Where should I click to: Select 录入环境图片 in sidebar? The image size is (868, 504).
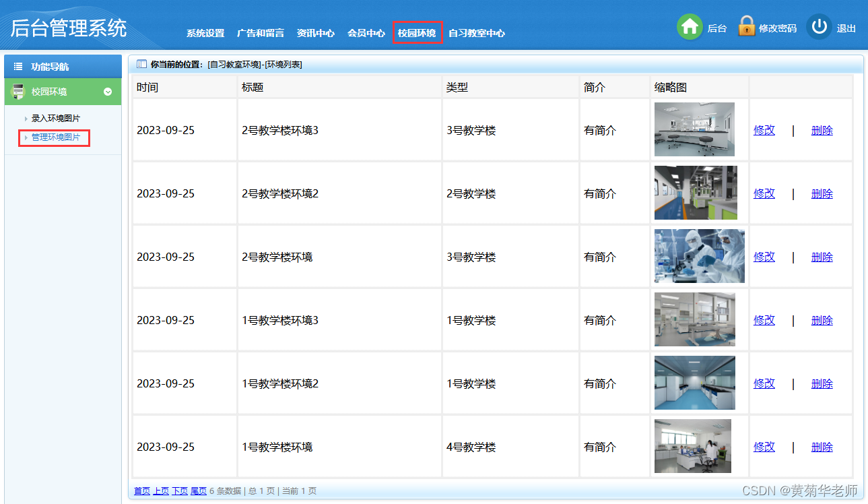coord(56,119)
